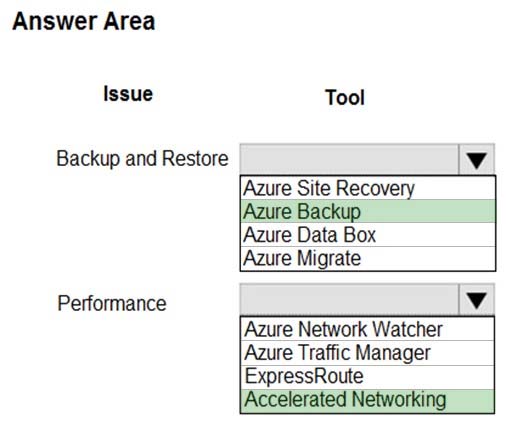Click the empty Backup and Restore combo box field
The image size is (506, 422).
point(349,159)
